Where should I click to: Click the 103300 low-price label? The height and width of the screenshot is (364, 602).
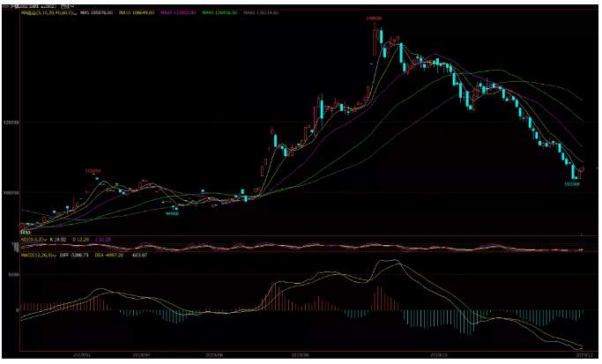pos(572,184)
